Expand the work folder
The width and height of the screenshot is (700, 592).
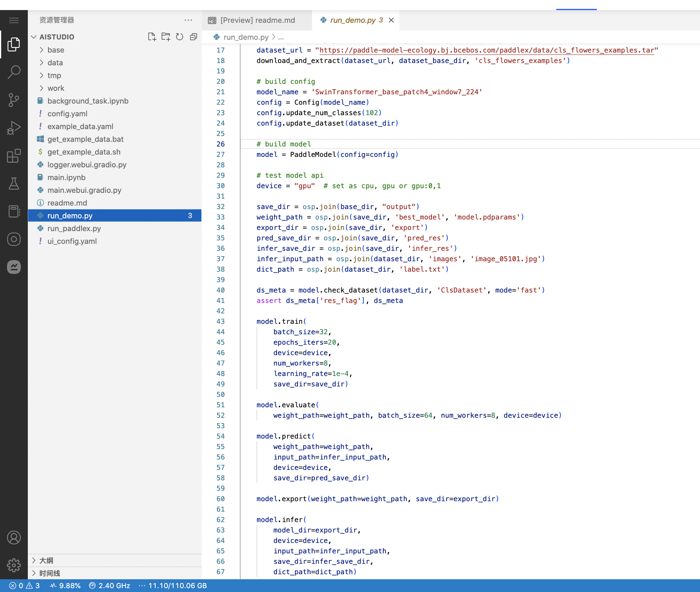coord(56,88)
